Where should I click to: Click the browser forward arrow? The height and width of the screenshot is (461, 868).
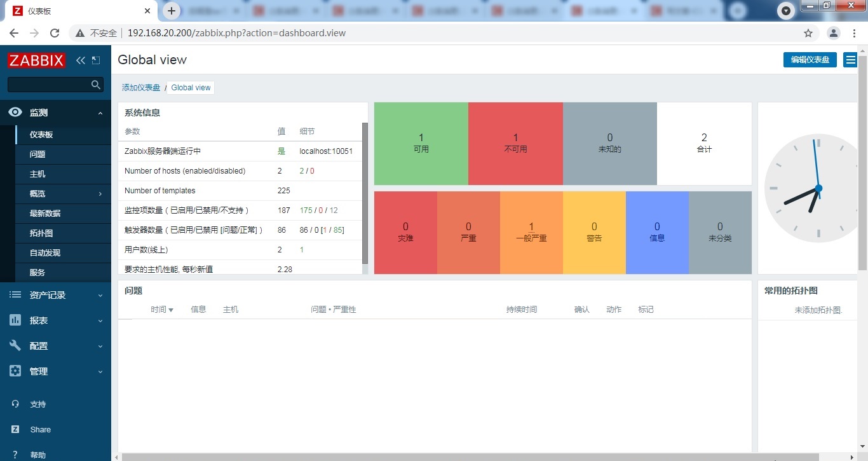34,33
